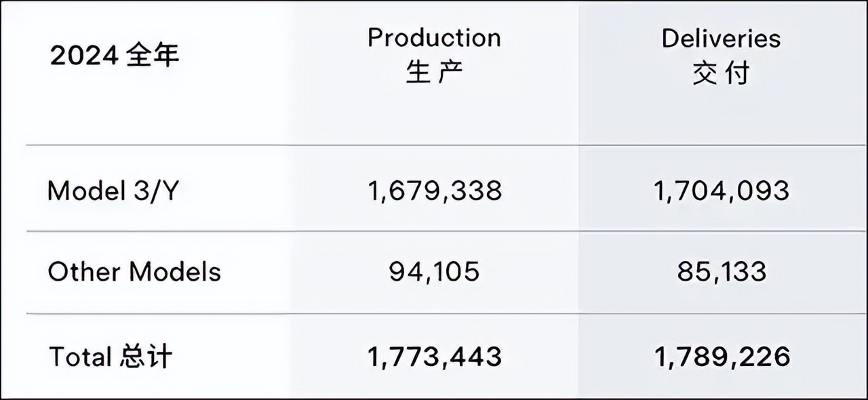Click the 'Deliveries' column heading
The height and width of the screenshot is (400, 868).
[722, 38]
